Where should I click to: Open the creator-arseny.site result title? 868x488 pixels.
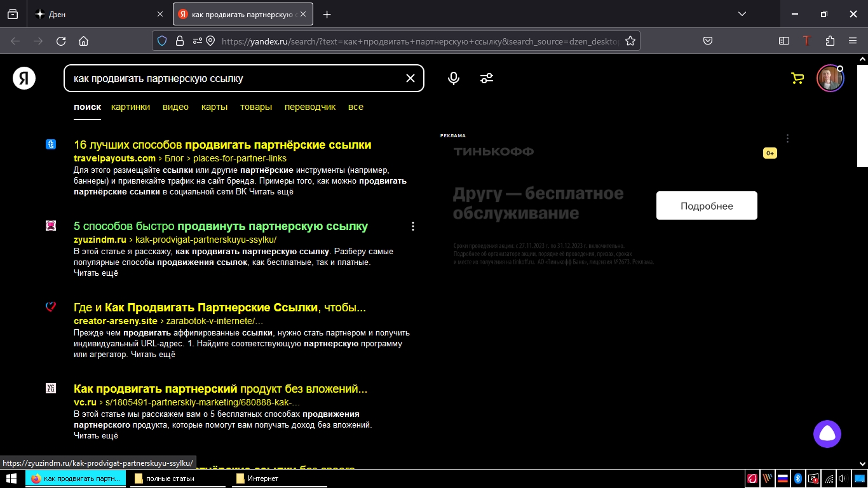click(x=220, y=308)
